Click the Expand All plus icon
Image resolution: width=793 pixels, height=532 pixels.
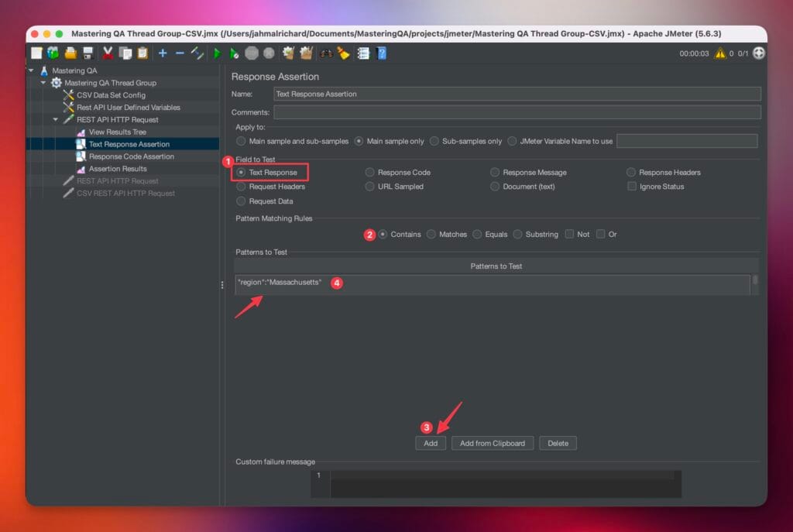pos(163,53)
